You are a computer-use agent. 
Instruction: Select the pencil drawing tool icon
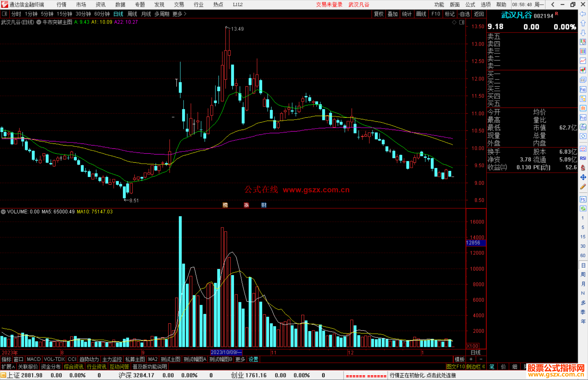583,187
